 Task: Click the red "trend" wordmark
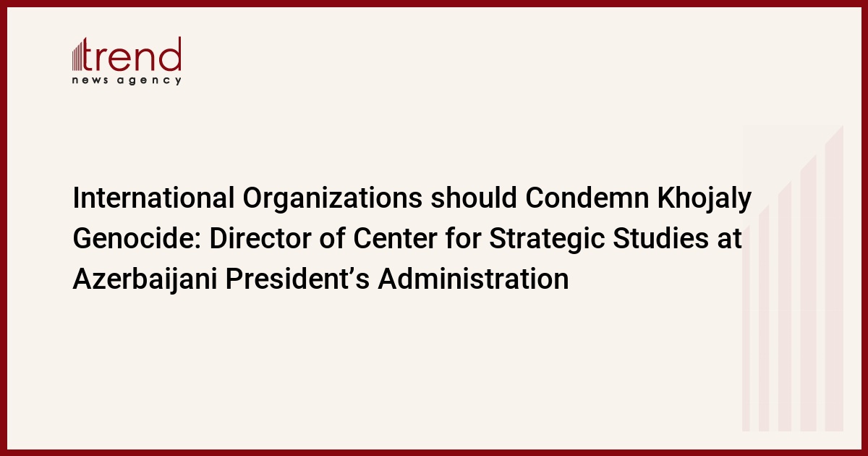134,54
